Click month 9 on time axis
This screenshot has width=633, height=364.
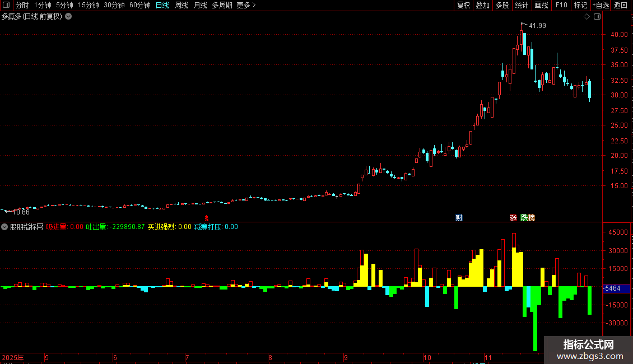pyautogui.click(x=346, y=357)
